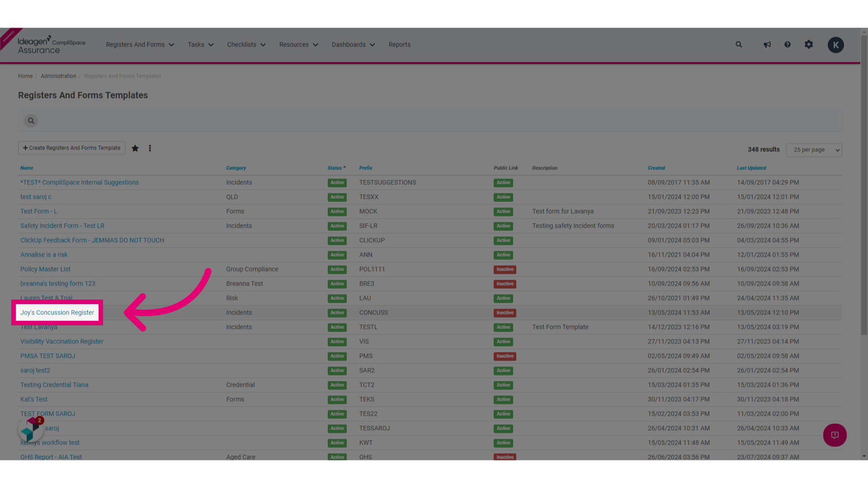Open the announcements megaphone icon
This screenshot has width=868, height=488.
tap(767, 44)
